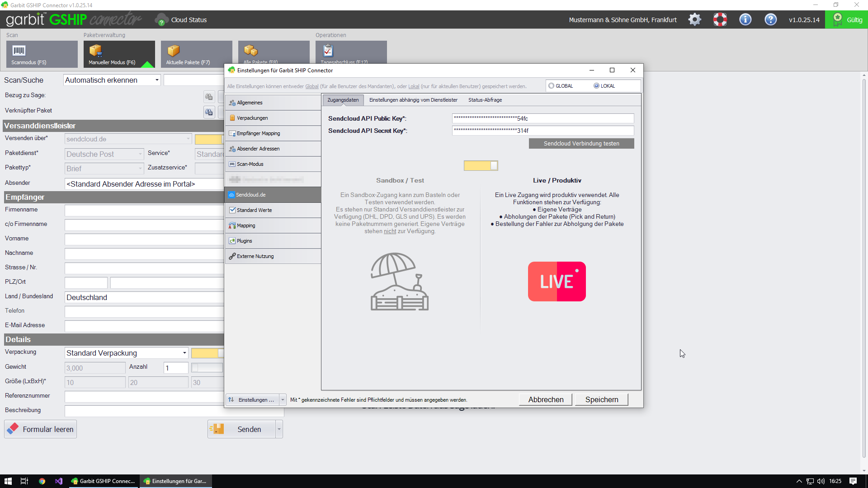This screenshot has height=488, width=868.
Task: Expand the Einstellungen ... dropdown arrow
Action: [x=283, y=400]
